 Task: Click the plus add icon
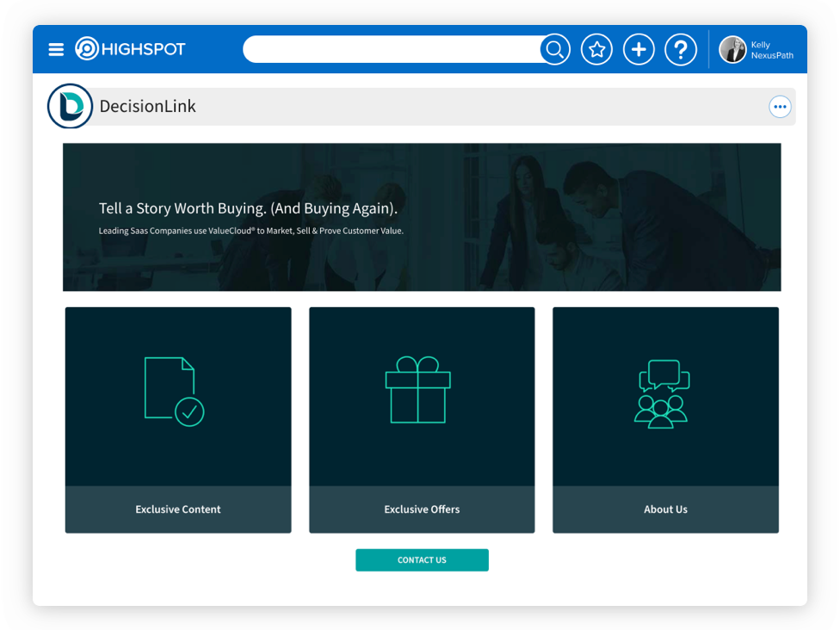639,50
